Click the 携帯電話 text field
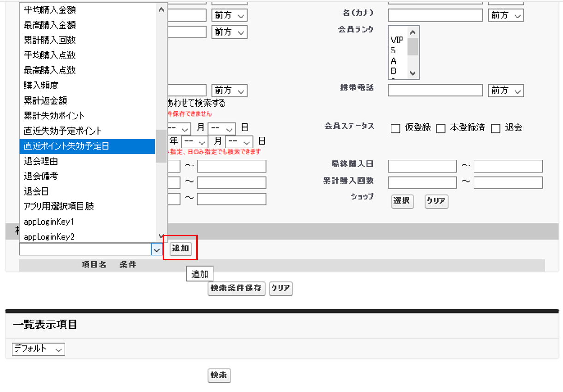The width and height of the screenshot is (563, 392). (x=435, y=90)
